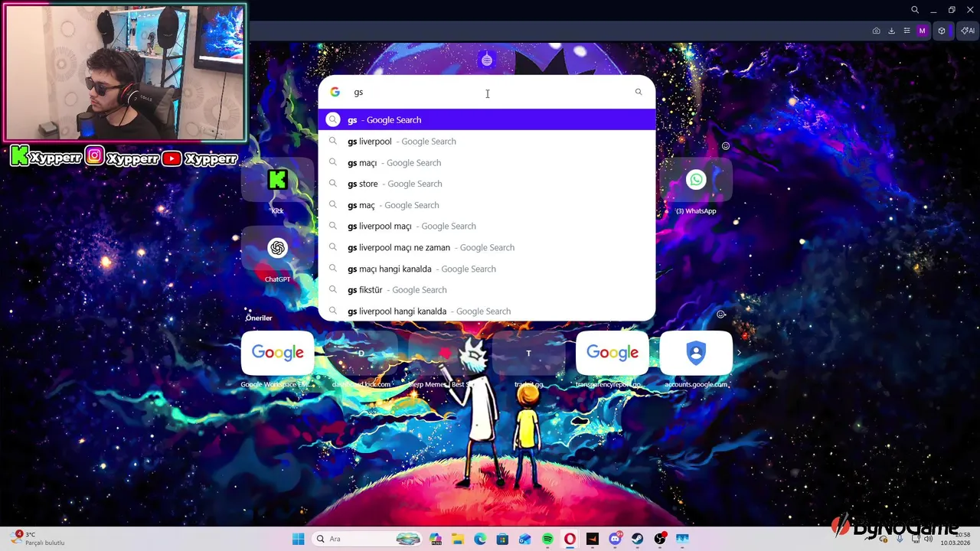Choose 'gs liverpool hangi kanalda' suggestion
This screenshot has height=551, width=980.
click(x=487, y=311)
